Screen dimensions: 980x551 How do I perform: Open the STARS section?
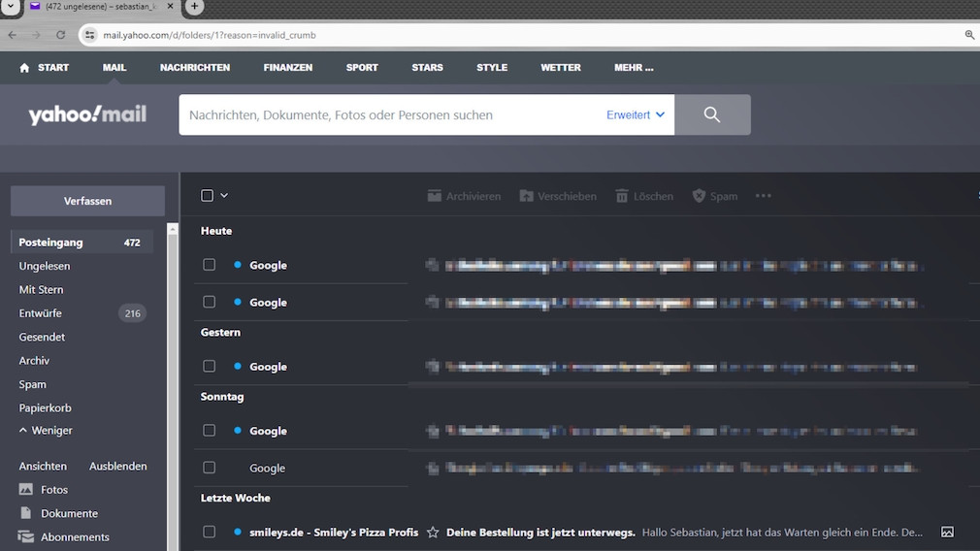pos(428,68)
